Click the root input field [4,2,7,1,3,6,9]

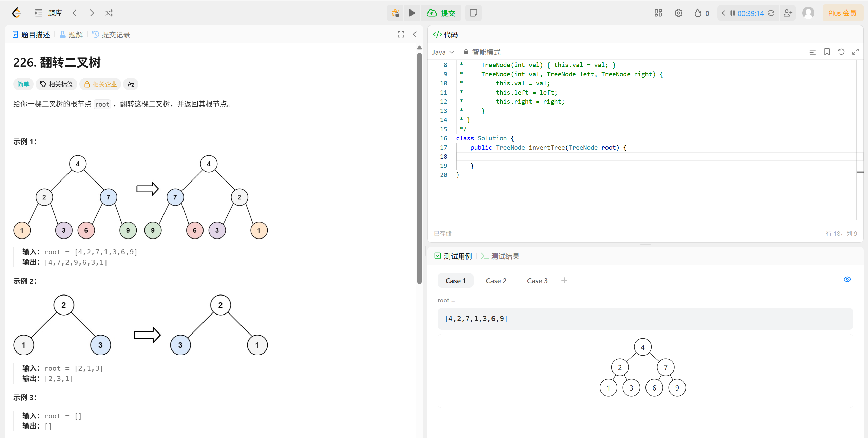(x=645, y=319)
